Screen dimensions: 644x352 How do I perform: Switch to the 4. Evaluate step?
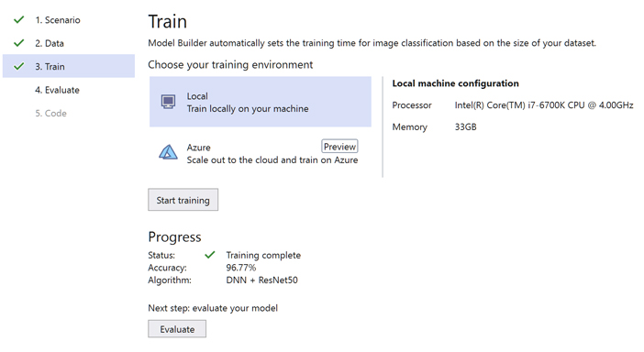tap(57, 90)
